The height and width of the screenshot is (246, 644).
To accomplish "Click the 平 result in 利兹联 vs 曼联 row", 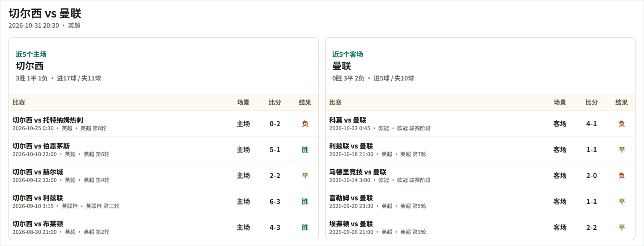I will (622, 149).
